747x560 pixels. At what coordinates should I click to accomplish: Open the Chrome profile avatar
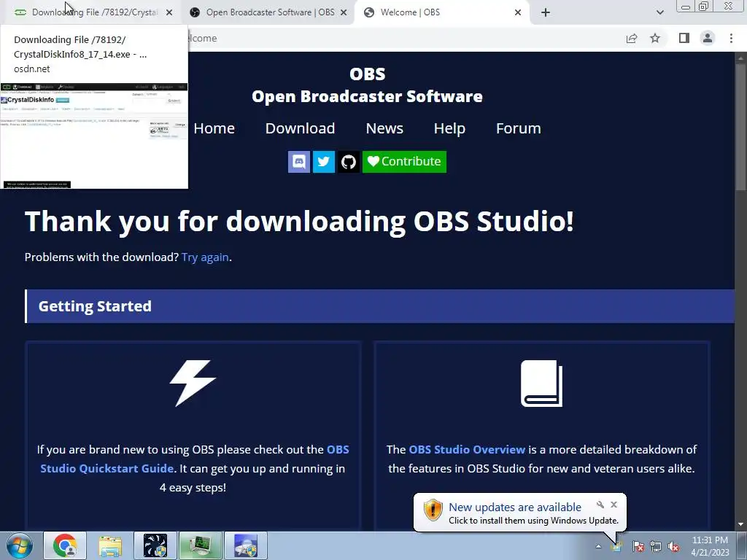tap(708, 38)
